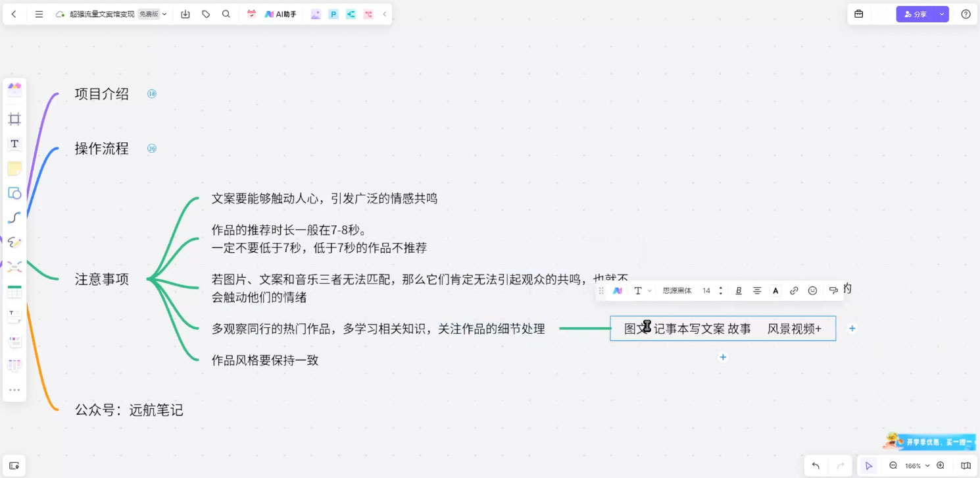Select the Text tool in the left toolbar
The image size is (980, 478).
[14, 144]
